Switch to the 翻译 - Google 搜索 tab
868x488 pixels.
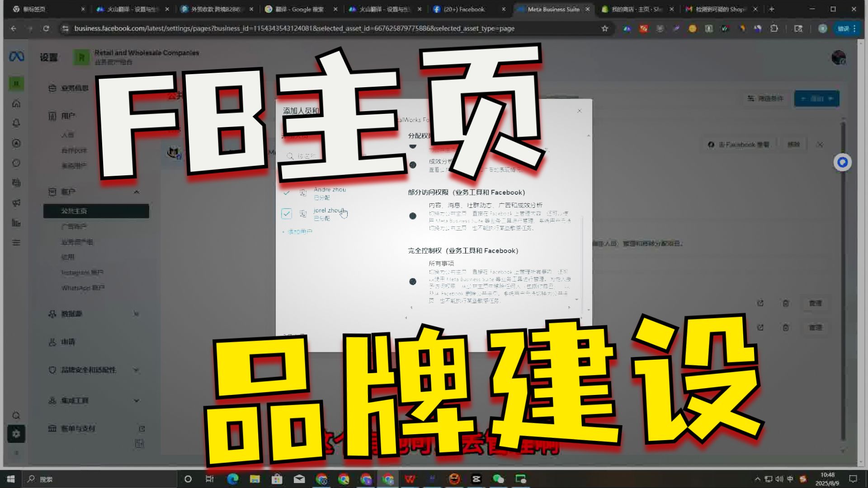click(301, 9)
